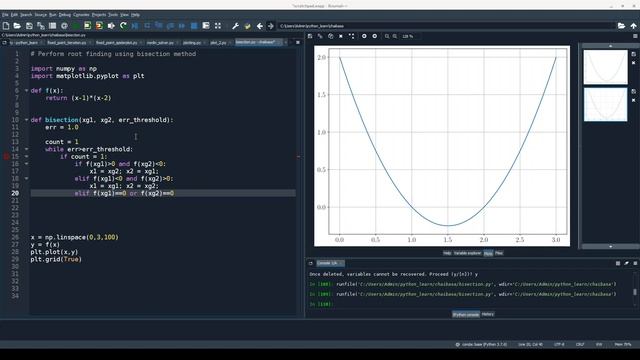The width and height of the screenshot is (640, 360).
Task: Copy plot to clipboard icon
Action: pos(330,36)
